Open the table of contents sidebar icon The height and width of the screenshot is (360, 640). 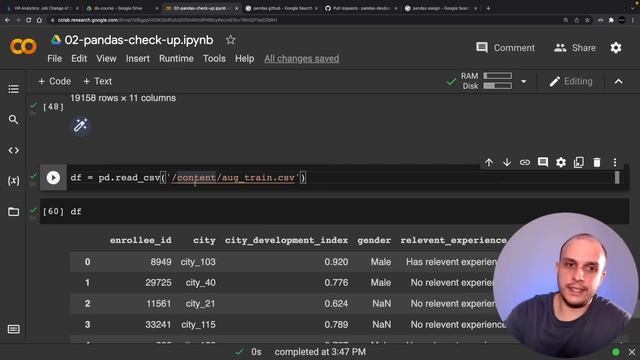(13, 89)
